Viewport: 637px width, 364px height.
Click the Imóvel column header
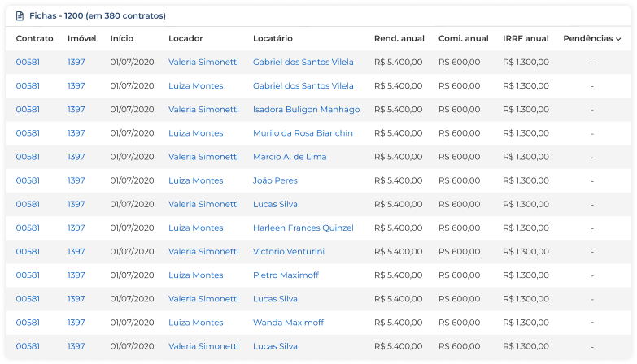click(x=81, y=38)
